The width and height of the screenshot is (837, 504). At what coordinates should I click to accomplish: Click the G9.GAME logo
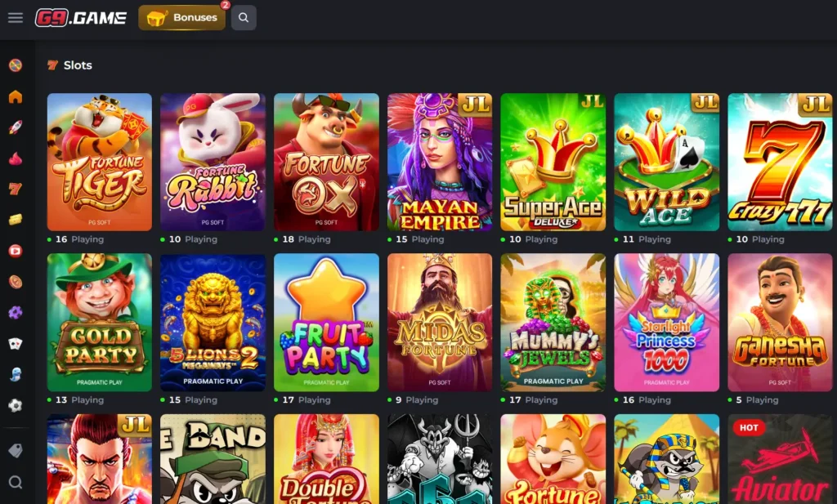pyautogui.click(x=81, y=18)
